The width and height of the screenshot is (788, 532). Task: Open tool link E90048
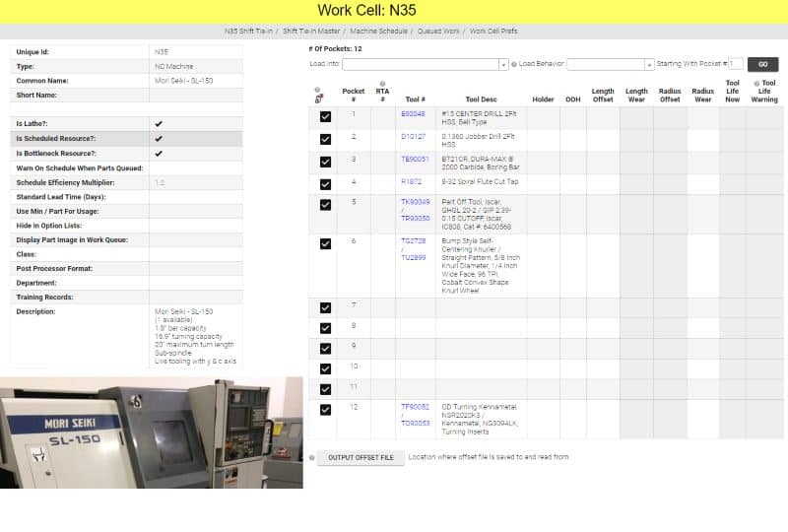click(x=413, y=114)
